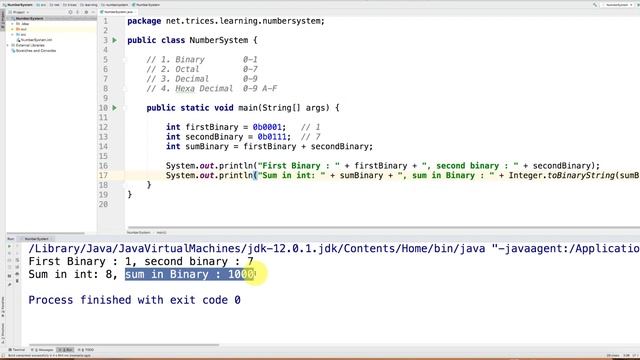Switch to the NumberSystem.java editor tab
This screenshot has height=360, width=640.
point(118,12)
